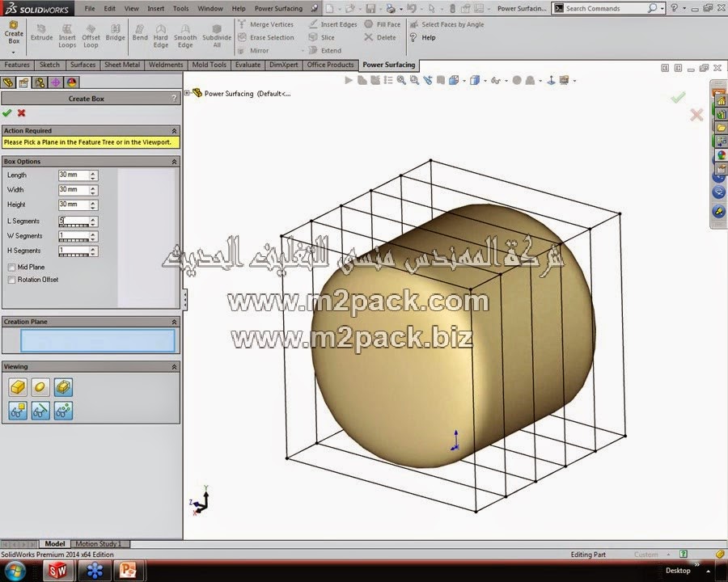The height and width of the screenshot is (582, 728).
Task: Accept Create Box with green checkmark
Action: tap(7, 113)
